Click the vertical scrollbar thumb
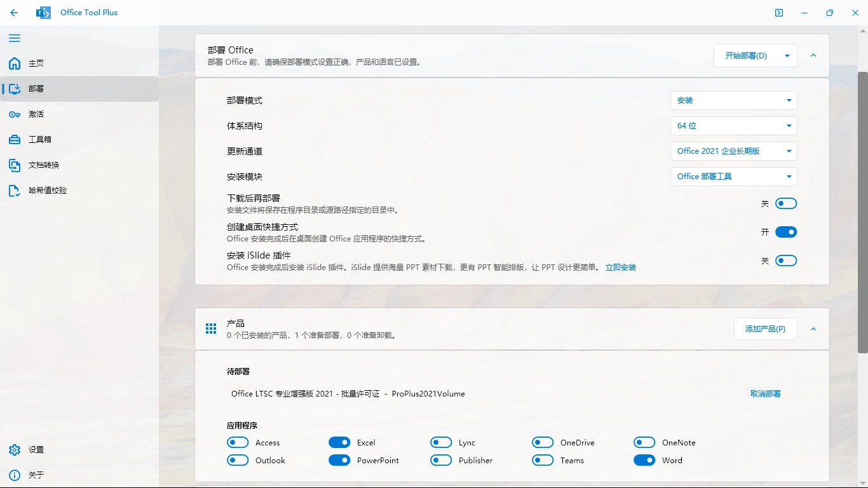 tap(863, 212)
